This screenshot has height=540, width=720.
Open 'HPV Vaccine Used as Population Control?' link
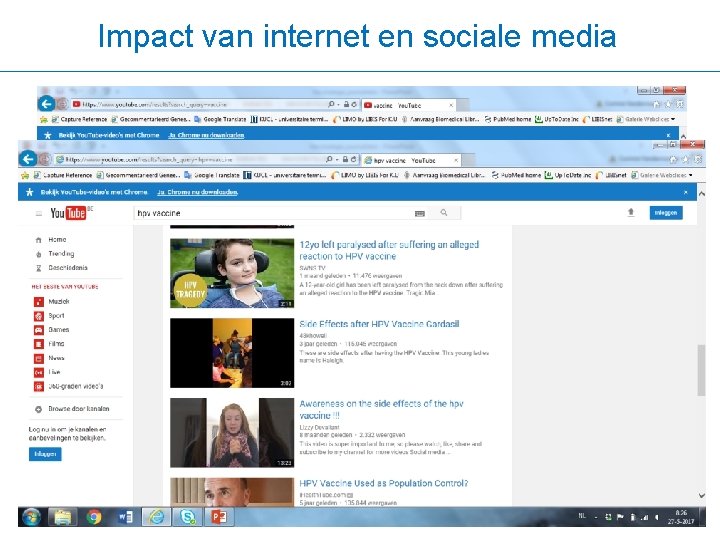[x=384, y=484]
